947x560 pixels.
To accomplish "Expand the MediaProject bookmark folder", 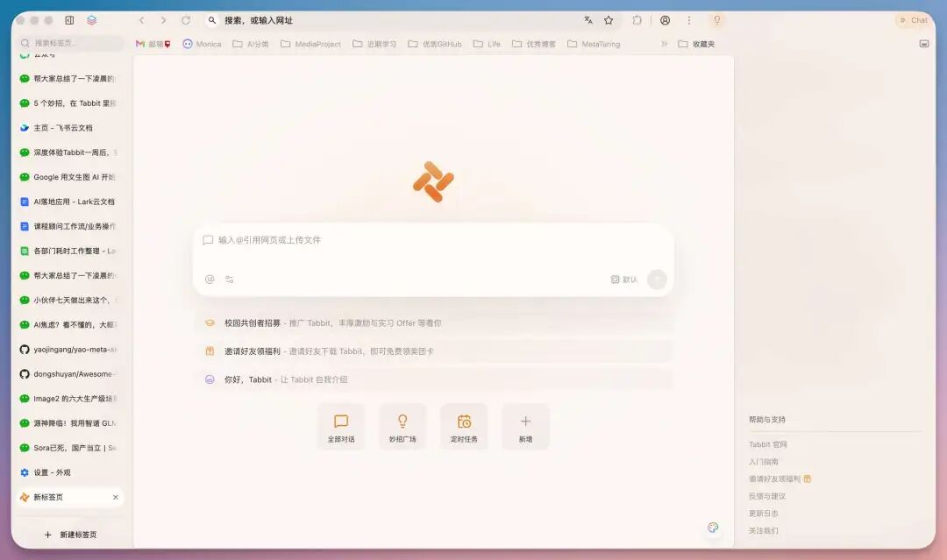I will coord(310,44).
